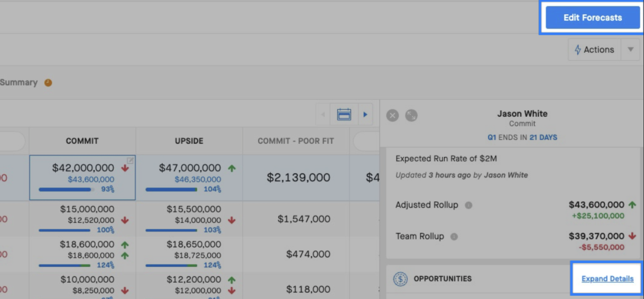Click the red down arrow beside $12,000,000
This screenshot has width=644, height=299.
pos(232,291)
